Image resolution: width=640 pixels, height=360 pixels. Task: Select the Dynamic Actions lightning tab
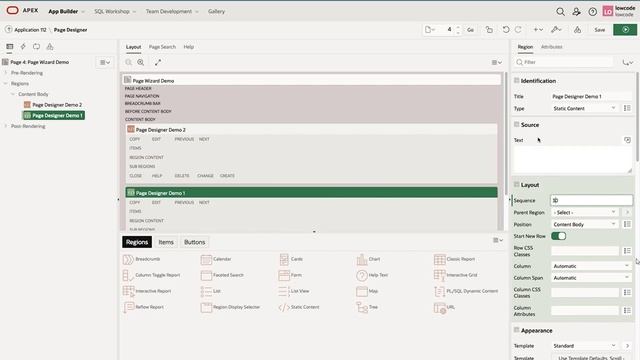(23, 47)
